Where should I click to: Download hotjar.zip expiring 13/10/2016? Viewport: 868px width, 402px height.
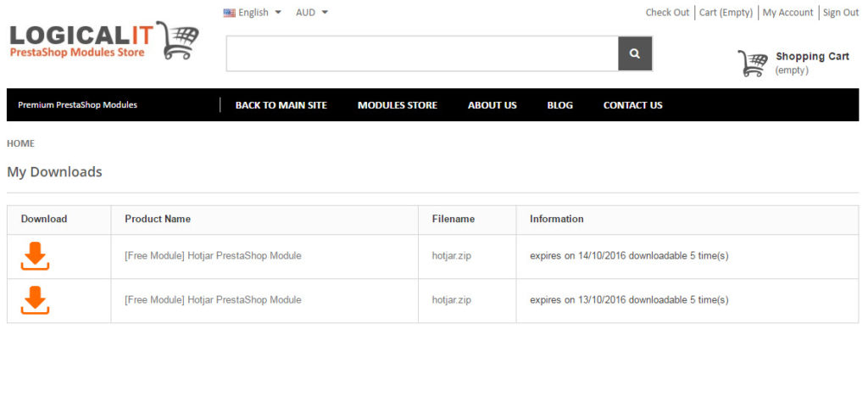35,300
